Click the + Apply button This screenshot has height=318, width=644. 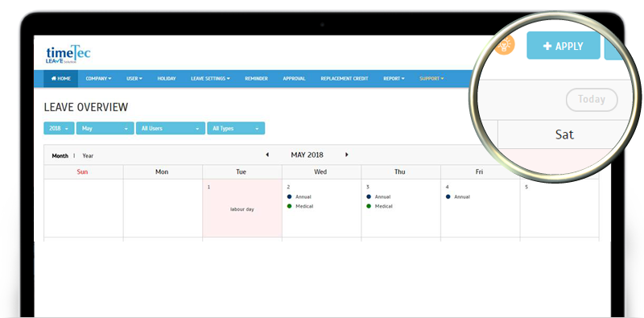pyautogui.click(x=563, y=46)
